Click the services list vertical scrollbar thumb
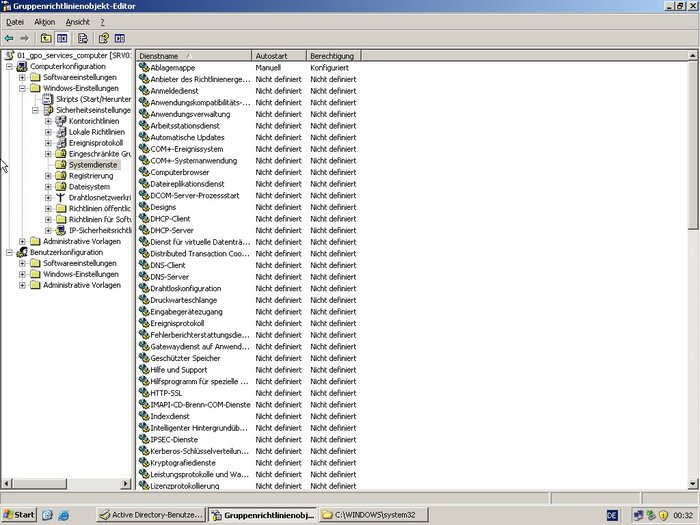This screenshot has width=700, height=525. coord(692,145)
